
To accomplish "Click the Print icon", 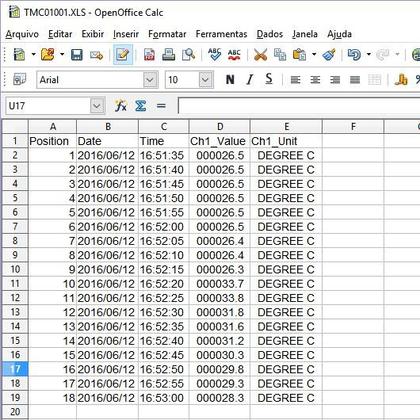I will (x=168, y=55).
